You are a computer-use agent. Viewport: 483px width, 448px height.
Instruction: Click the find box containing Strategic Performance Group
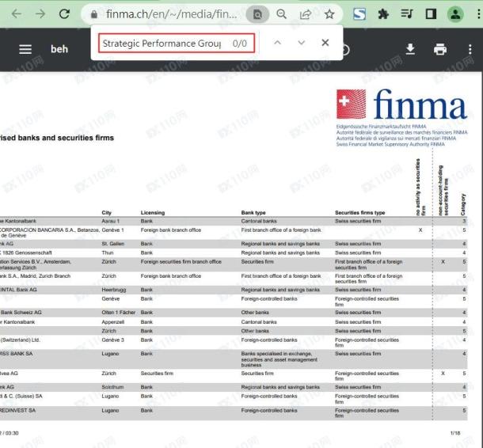point(177,43)
